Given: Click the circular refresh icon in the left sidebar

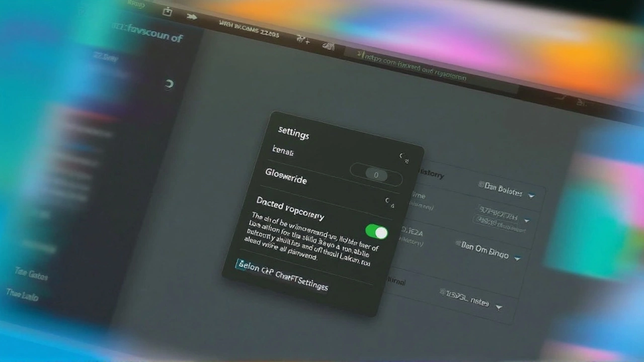Looking at the screenshot, I should [169, 84].
